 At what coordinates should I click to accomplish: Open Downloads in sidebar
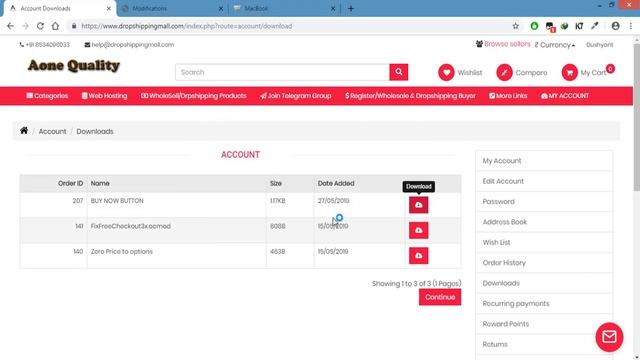pos(544,283)
